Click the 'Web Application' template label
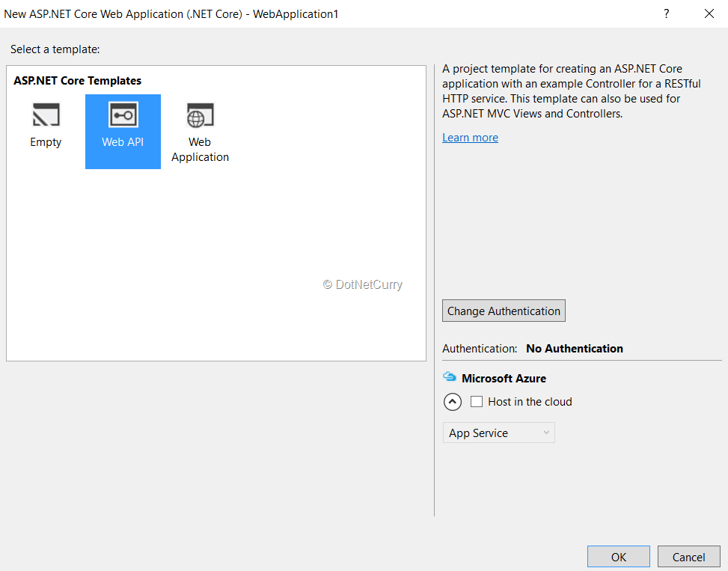 pyautogui.click(x=200, y=150)
